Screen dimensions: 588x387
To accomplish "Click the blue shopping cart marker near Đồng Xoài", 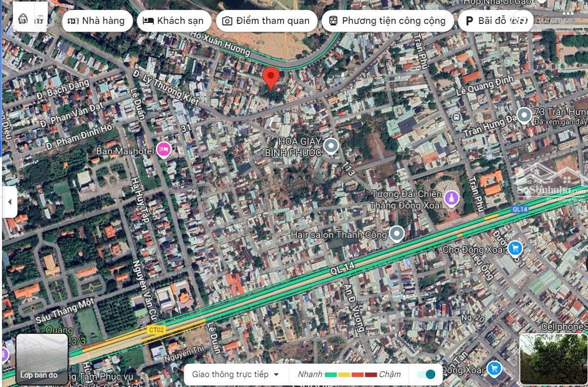I will tap(494, 368).
